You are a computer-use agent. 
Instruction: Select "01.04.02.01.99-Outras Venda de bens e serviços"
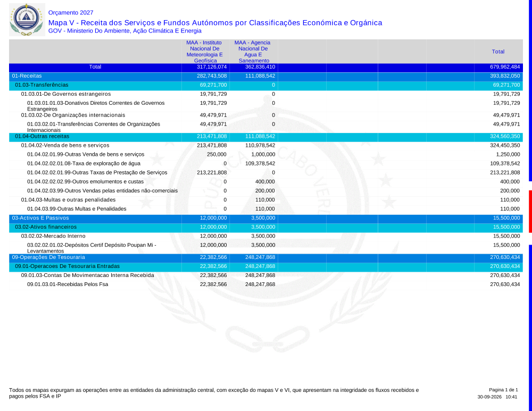pyautogui.click(x=86, y=155)
